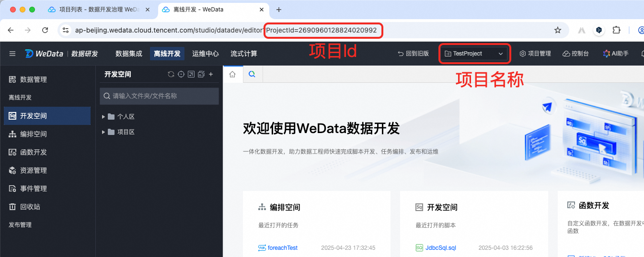This screenshot has width=644, height=257.
Task: Click the browser address bar URL
Action: [x=226, y=30]
